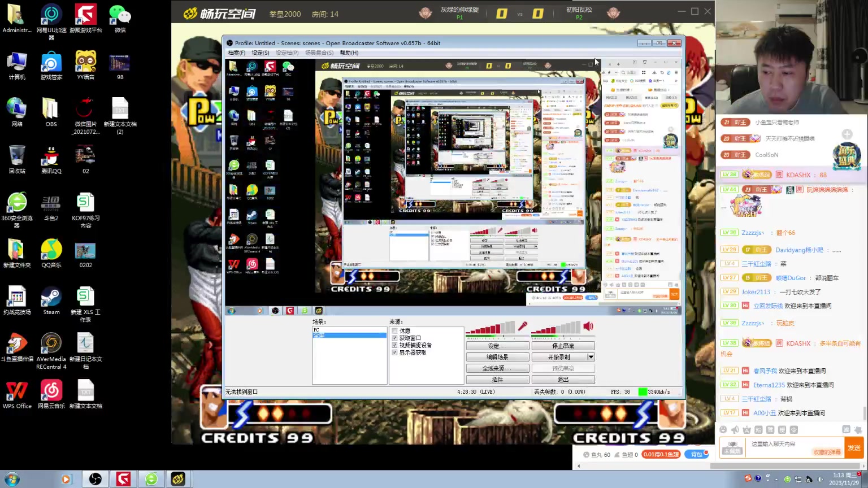Open the 帮助(H) menu in OBS
The image size is (868, 488).
point(349,53)
